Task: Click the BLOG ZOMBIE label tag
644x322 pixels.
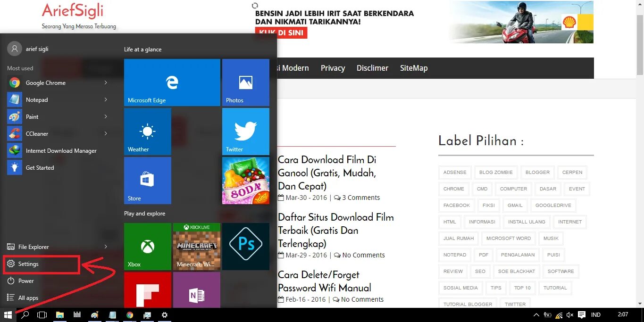Action: coord(496,173)
